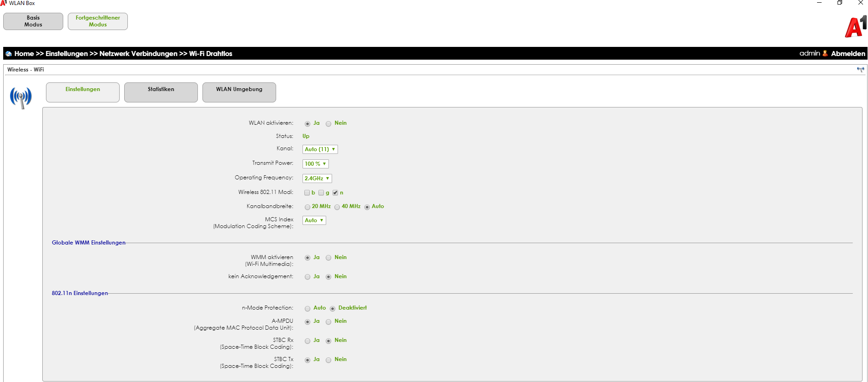Open the WLAN Umgebung tab

tap(239, 92)
